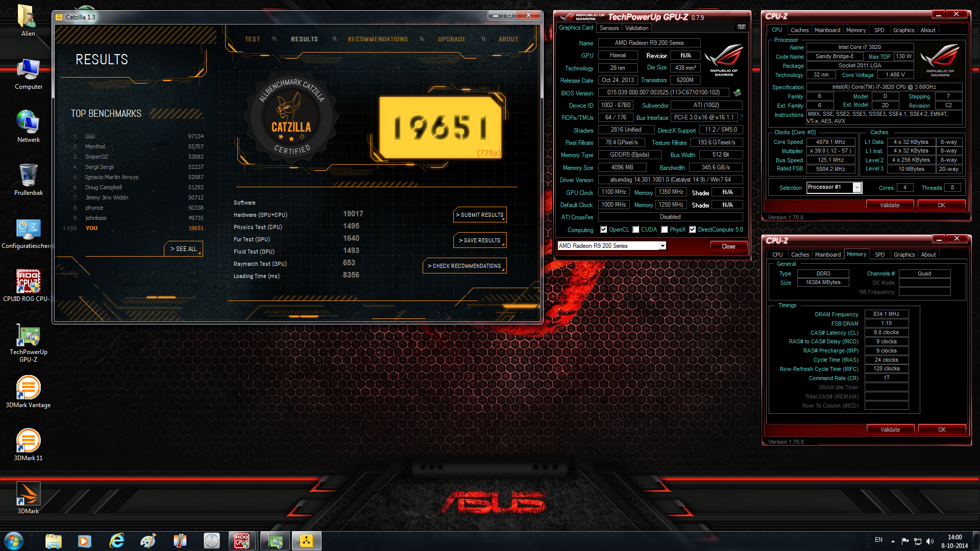The width and height of the screenshot is (980, 551).
Task: Click the Action Center flag tray icon
Action: (x=905, y=541)
